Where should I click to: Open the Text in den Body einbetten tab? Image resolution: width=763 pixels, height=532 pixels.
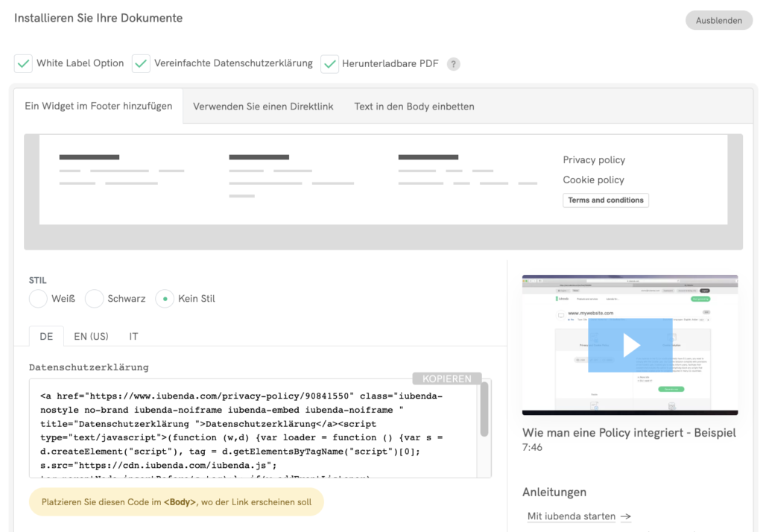pyautogui.click(x=414, y=106)
